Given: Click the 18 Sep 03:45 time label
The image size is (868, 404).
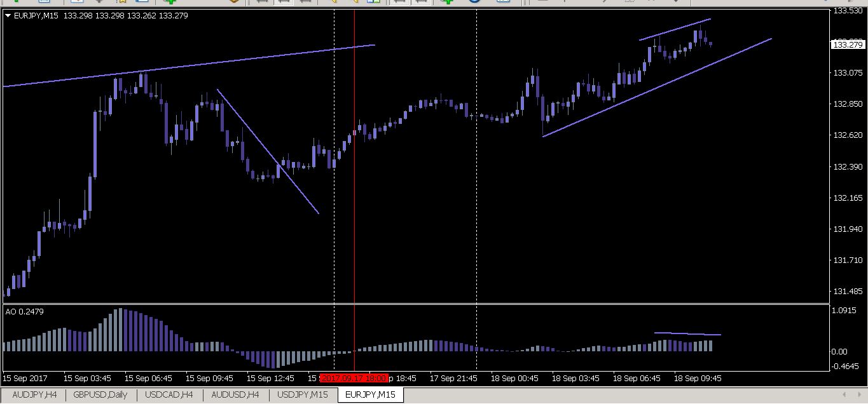Looking at the screenshot, I should [x=575, y=378].
